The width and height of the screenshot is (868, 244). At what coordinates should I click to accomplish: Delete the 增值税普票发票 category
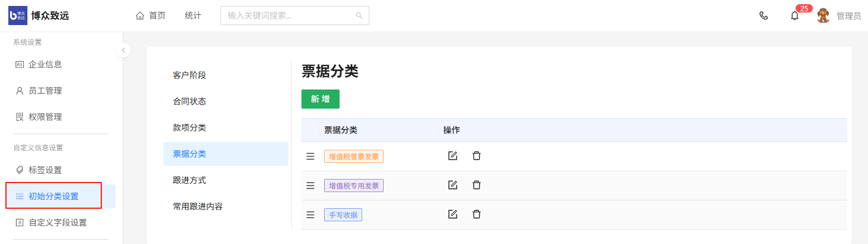(x=477, y=156)
